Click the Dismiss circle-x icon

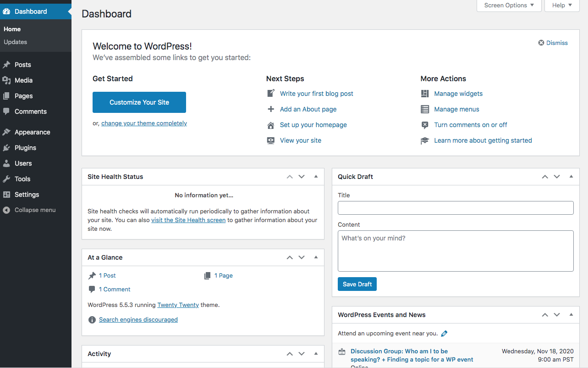(x=541, y=43)
